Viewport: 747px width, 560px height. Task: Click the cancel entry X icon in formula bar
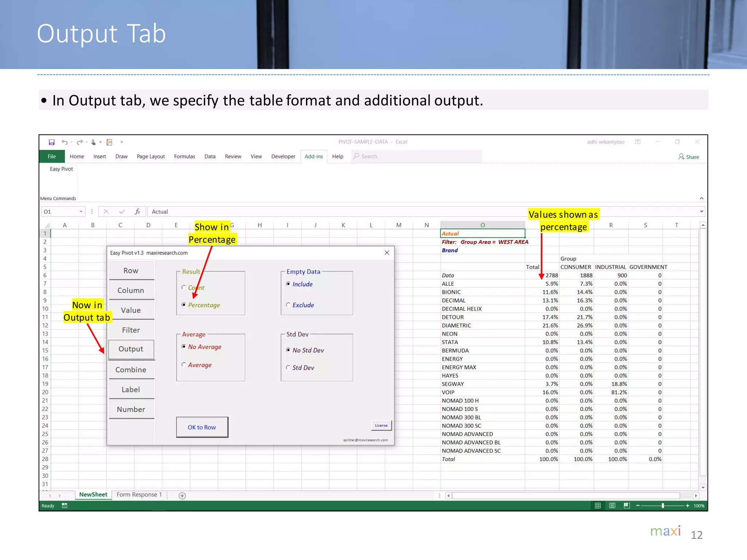106,211
